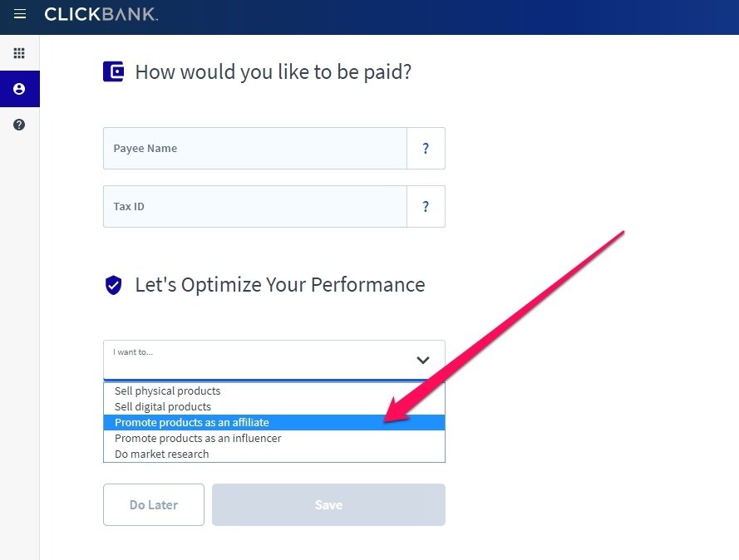The image size is (739, 560).
Task: Click the Payee Name help question mark
Action: (426, 149)
